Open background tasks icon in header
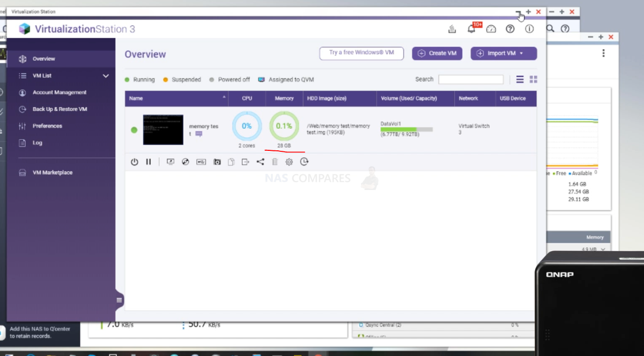This screenshot has height=356, width=644. pos(452,29)
